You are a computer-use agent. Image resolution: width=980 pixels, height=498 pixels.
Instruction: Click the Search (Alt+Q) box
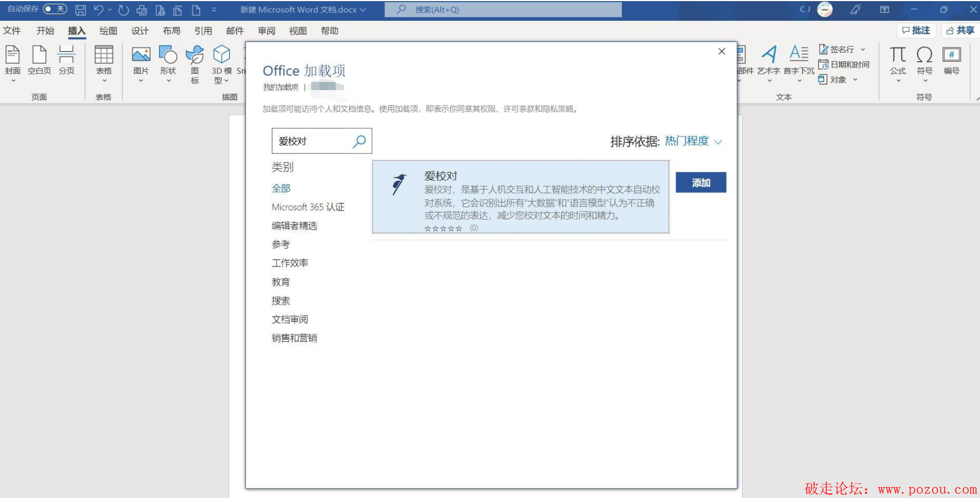[503, 9]
